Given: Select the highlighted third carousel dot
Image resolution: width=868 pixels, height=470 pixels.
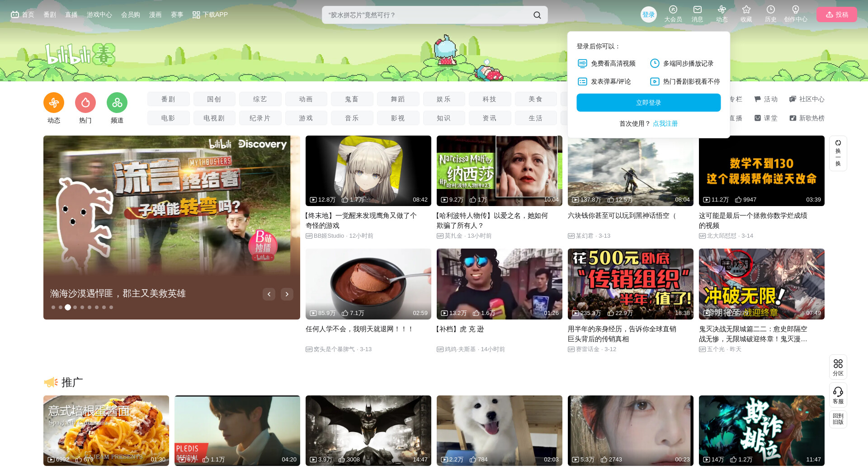Looking at the screenshot, I should pos(68,307).
